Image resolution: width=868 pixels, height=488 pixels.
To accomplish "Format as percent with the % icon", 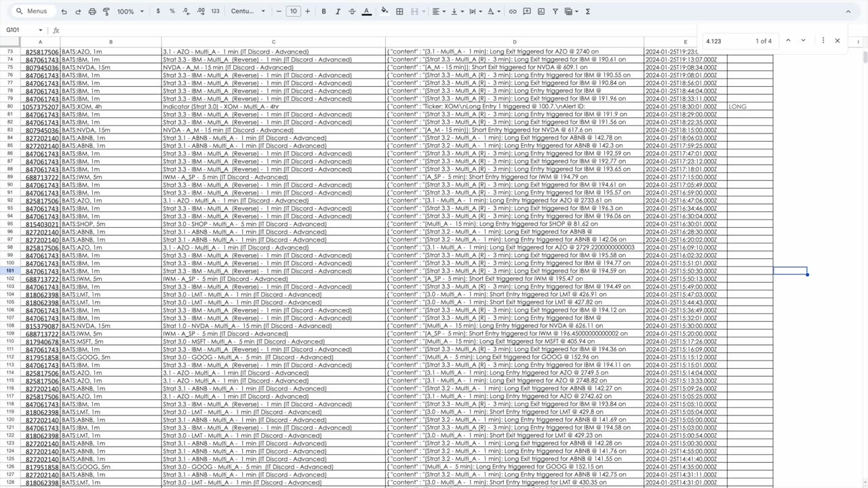I will pyautogui.click(x=172, y=12).
